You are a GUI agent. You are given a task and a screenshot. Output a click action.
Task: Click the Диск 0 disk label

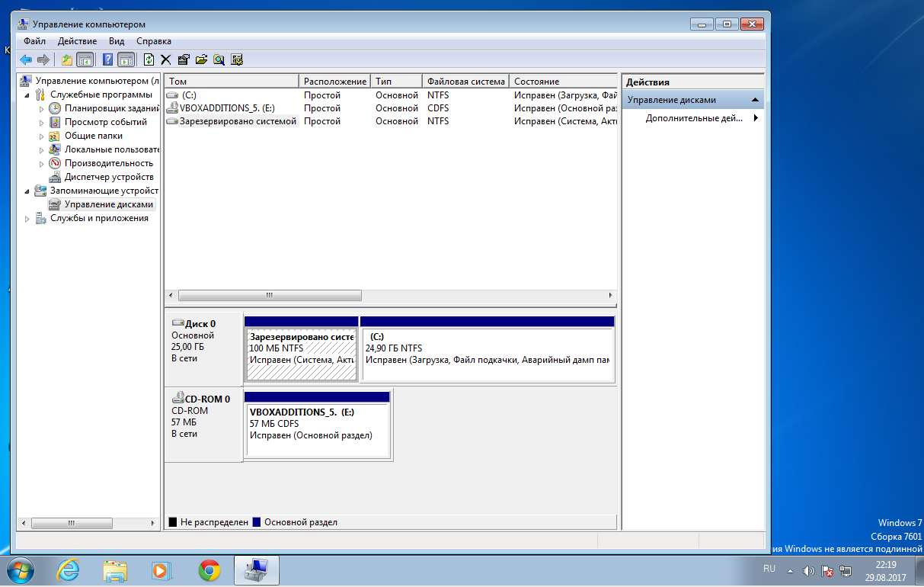tap(203, 349)
